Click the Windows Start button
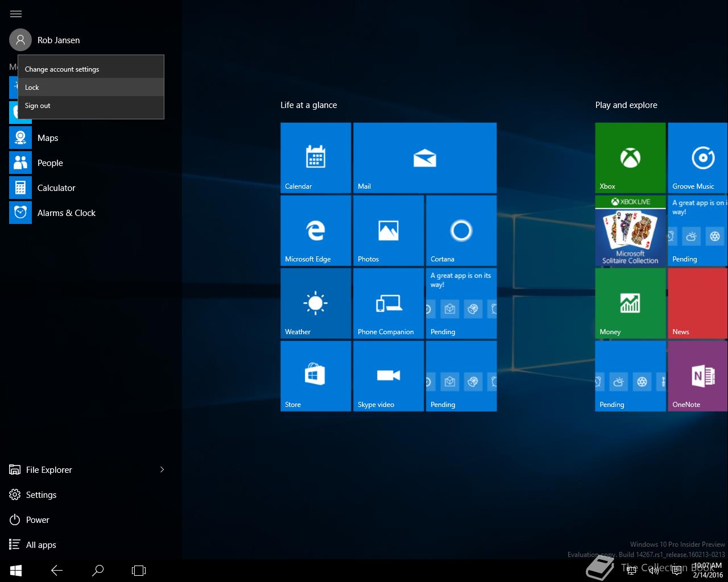728x582 pixels. (16, 570)
